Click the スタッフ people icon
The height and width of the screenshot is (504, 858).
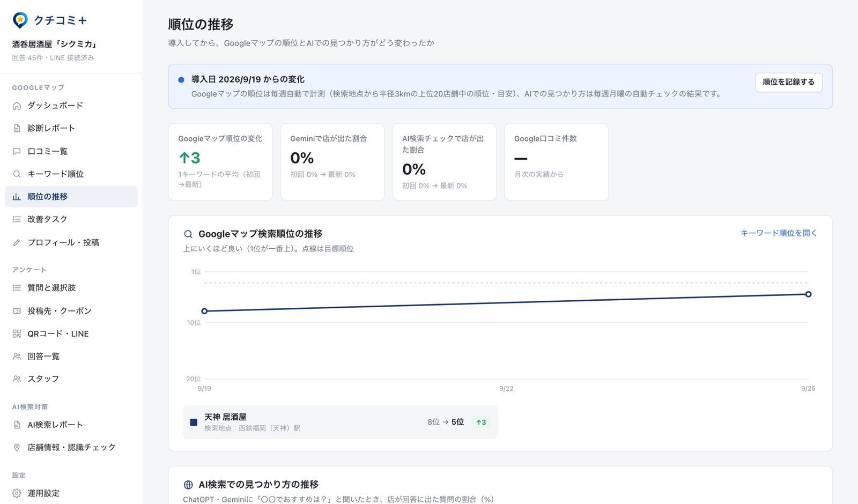[x=17, y=379]
